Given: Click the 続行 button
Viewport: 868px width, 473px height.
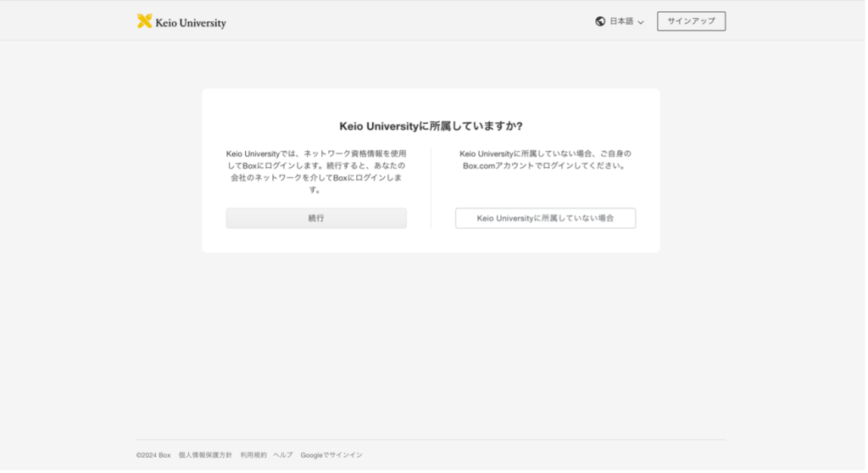Looking at the screenshot, I should coord(316,219).
